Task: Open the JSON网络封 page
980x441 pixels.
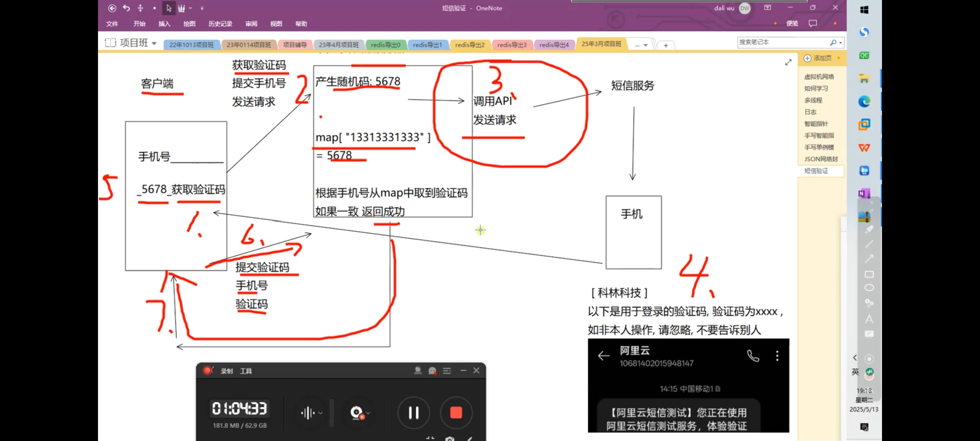Action: (820, 159)
